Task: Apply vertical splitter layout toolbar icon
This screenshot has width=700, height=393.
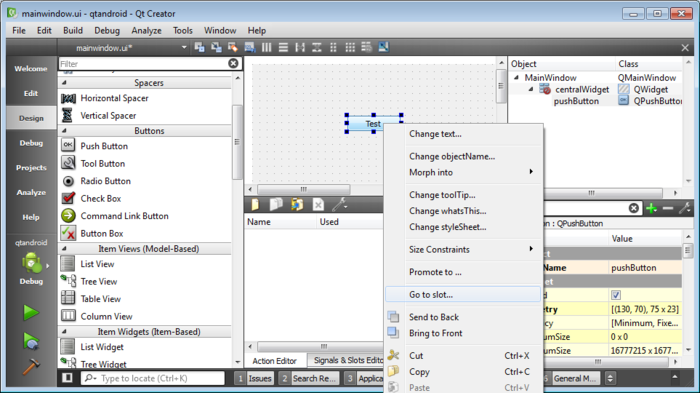Action: click(x=317, y=47)
